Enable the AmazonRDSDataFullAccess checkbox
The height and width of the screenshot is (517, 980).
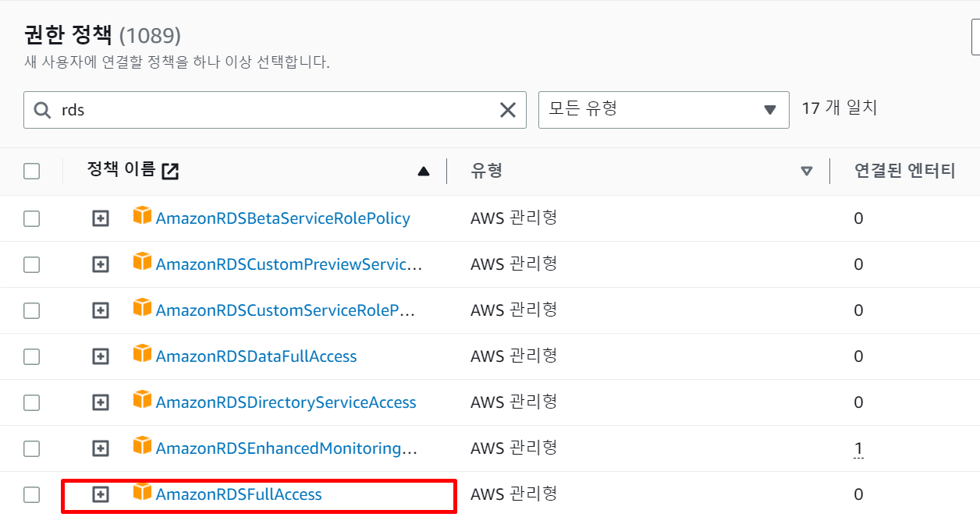tap(31, 357)
